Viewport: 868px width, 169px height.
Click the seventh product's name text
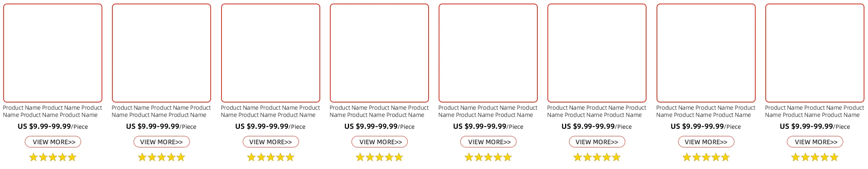pyautogui.click(x=706, y=111)
